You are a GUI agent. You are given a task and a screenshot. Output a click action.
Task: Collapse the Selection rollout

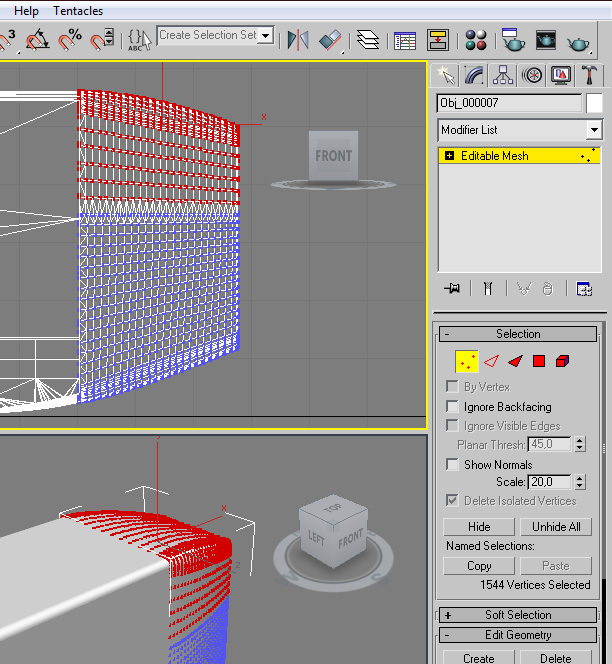518,334
